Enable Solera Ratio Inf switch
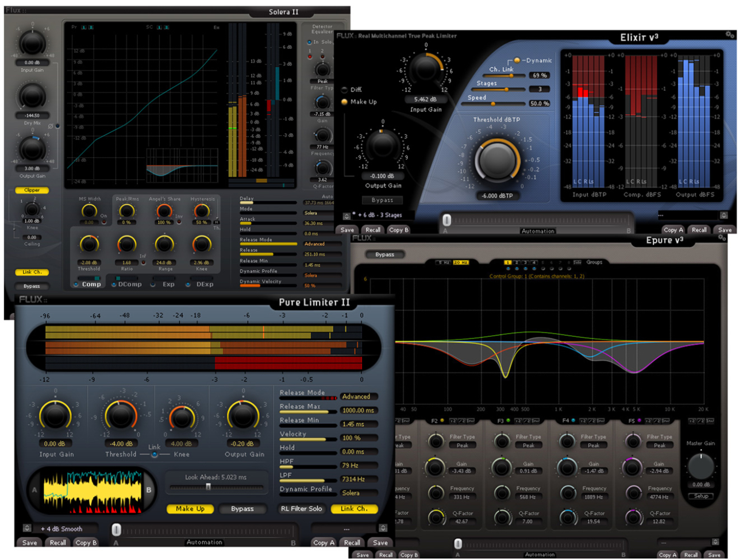 coord(143,262)
